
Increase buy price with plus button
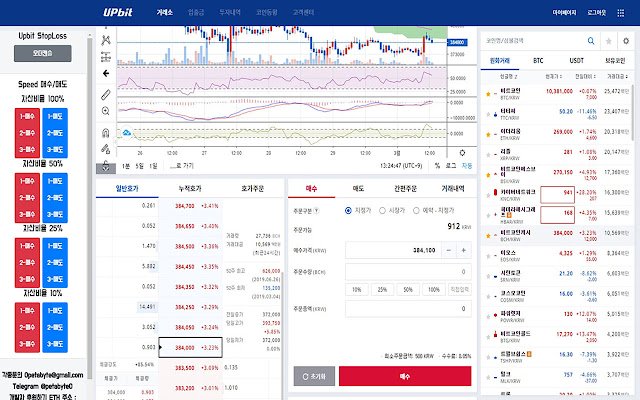pos(464,250)
